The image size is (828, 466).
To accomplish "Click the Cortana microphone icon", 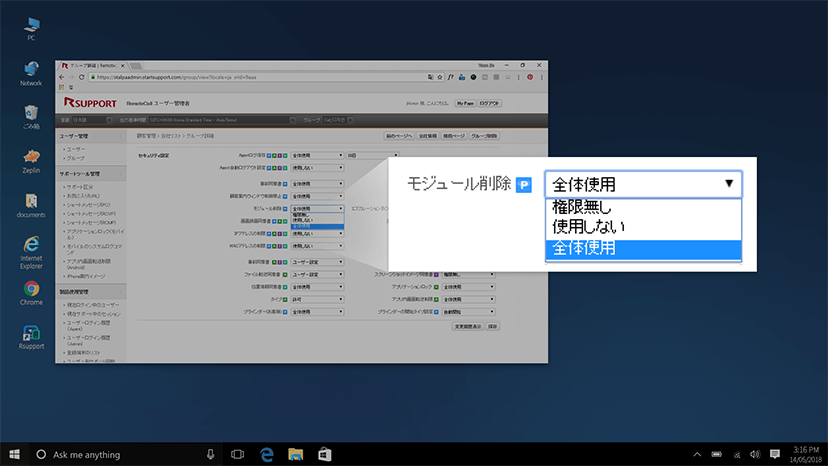I will tap(210, 454).
